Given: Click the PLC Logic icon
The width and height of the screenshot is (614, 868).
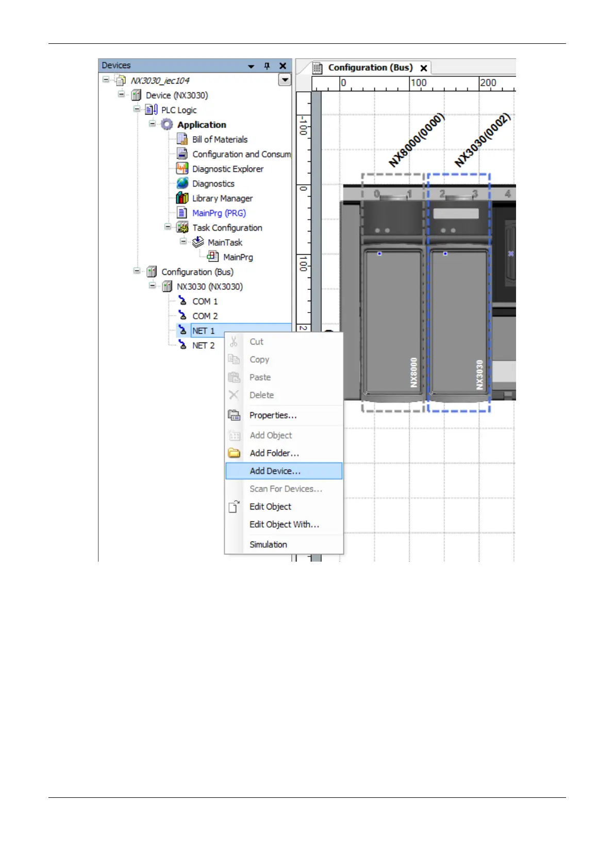Looking at the screenshot, I should (152, 110).
